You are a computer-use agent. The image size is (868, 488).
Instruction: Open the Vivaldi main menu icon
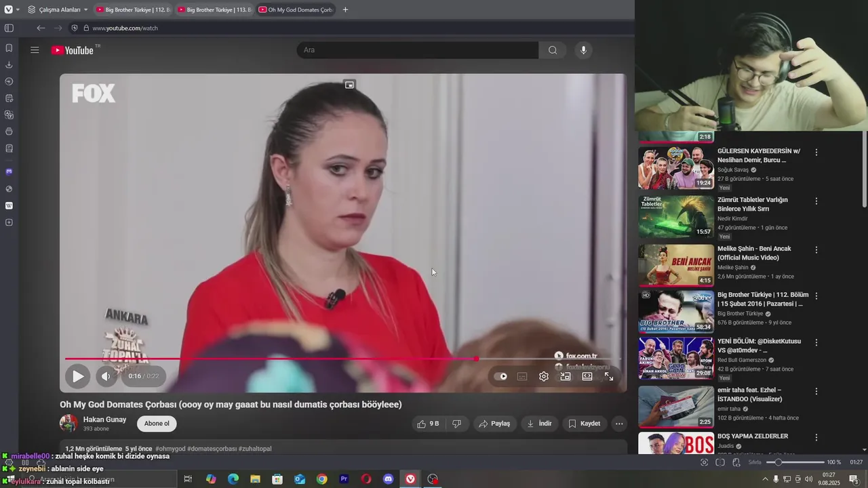[8, 9]
